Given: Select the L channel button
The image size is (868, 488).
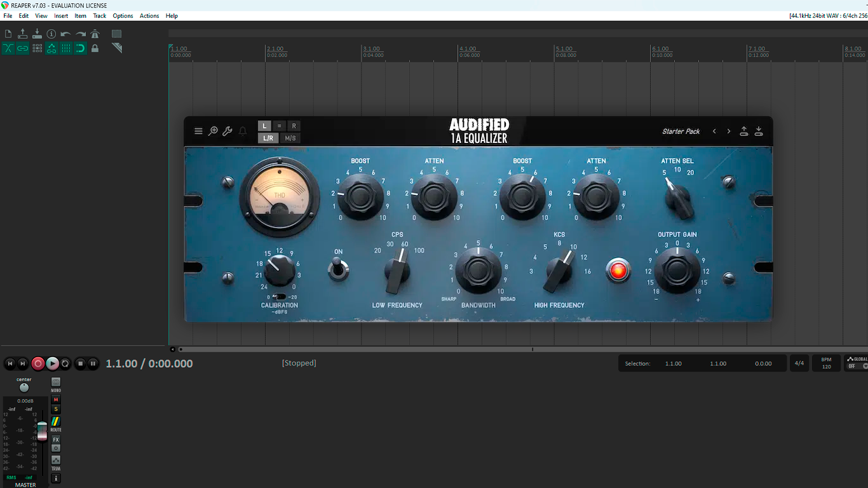Looking at the screenshot, I should point(265,126).
